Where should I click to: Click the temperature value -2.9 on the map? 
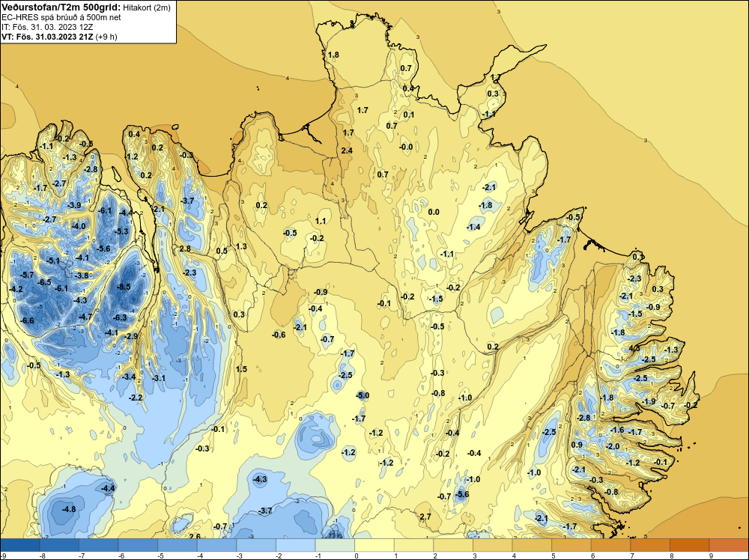pyautogui.click(x=131, y=336)
